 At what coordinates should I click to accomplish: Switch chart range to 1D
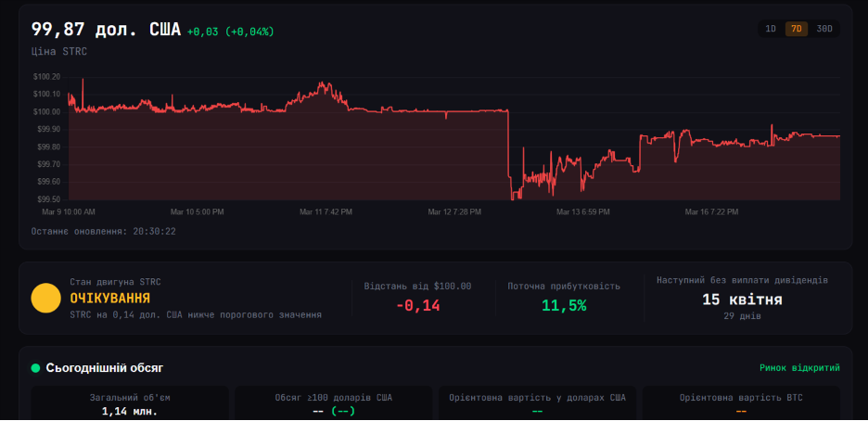click(x=771, y=29)
